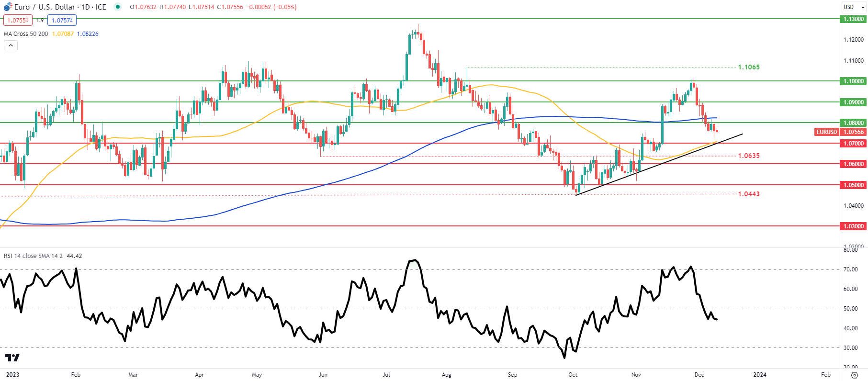Click the 1.0635 support annotation text
The image size is (868, 381).
(x=749, y=156)
